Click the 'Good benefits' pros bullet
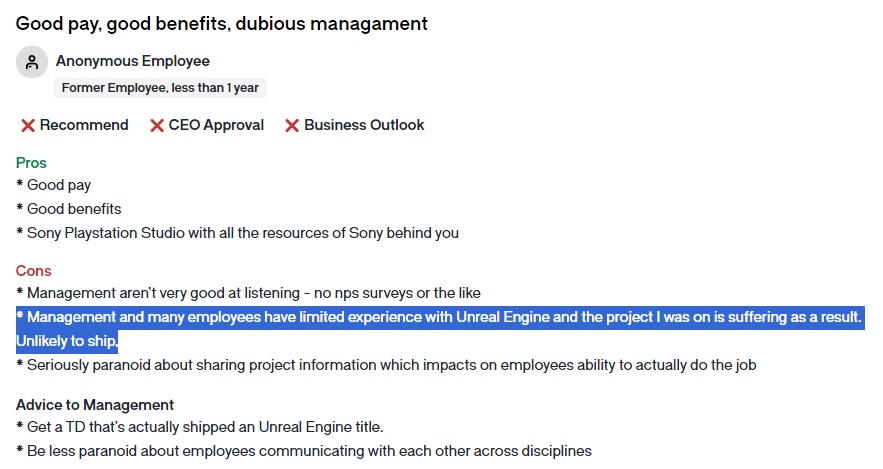Viewport: 883px width, 469px height. coord(69,209)
